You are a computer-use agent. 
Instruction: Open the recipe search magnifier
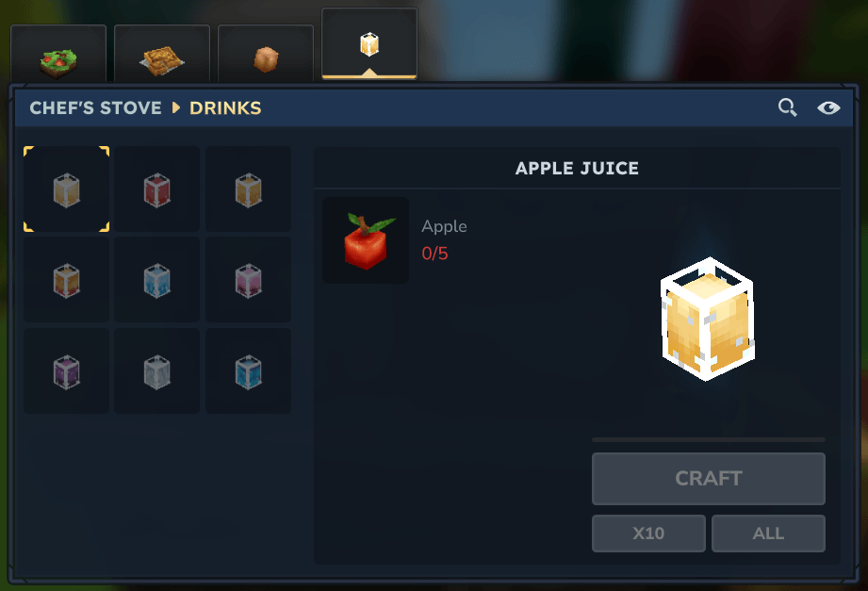click(787, 107)
